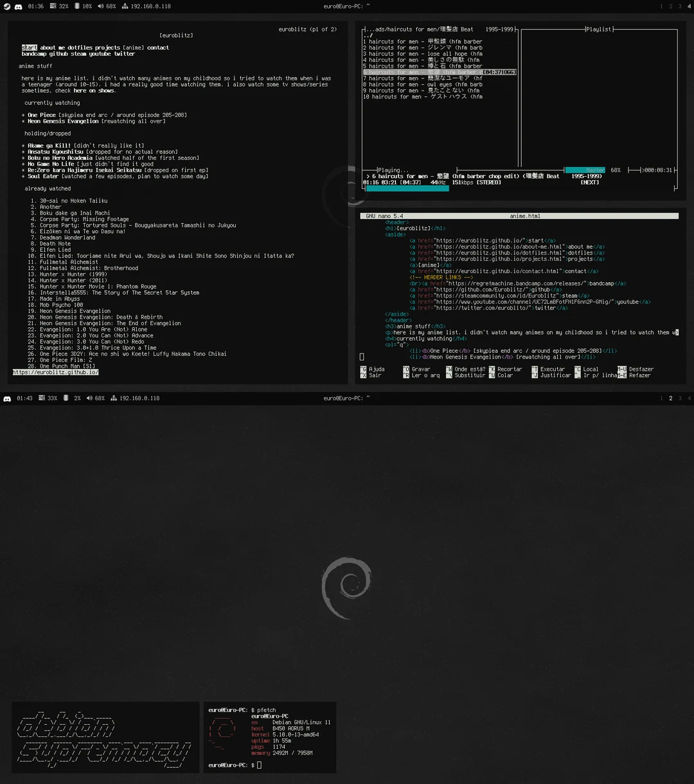Switch to workspace 3 in the top bar
694x784 pixels.
(680, 6)
